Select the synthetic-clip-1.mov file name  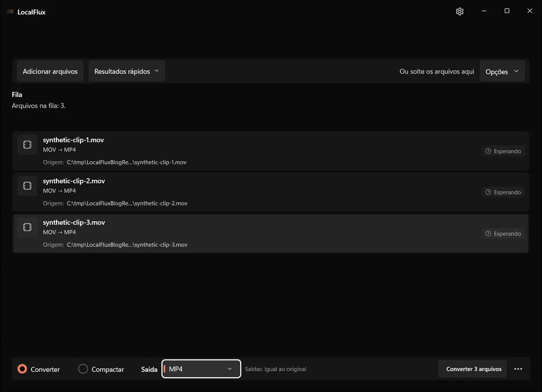[73, 140]
